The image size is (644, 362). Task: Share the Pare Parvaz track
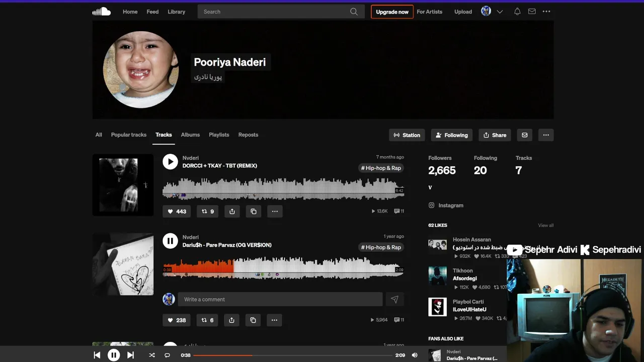(231, 320)
